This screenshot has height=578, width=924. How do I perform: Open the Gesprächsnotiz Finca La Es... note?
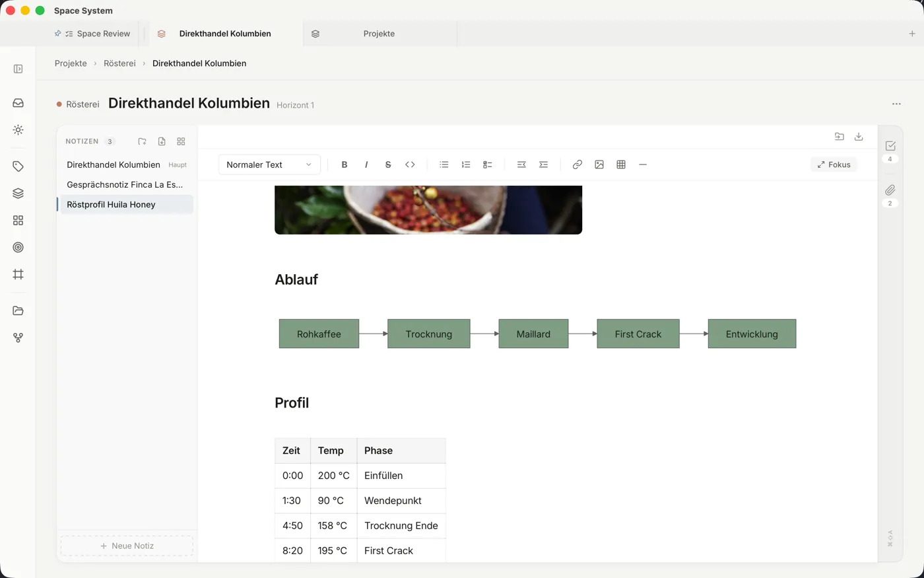pyautogui.click(x=125, y=184)
